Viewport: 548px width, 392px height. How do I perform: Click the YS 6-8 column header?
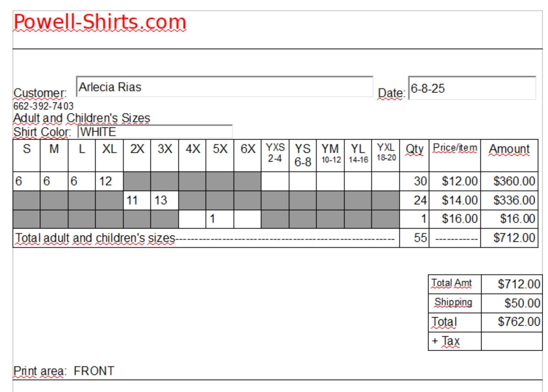303,155
